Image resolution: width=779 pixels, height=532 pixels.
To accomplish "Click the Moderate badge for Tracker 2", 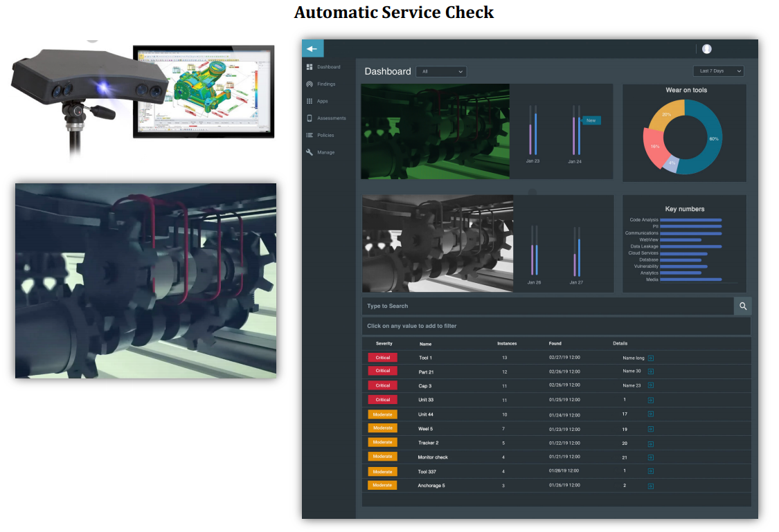I will click(382, 442).
